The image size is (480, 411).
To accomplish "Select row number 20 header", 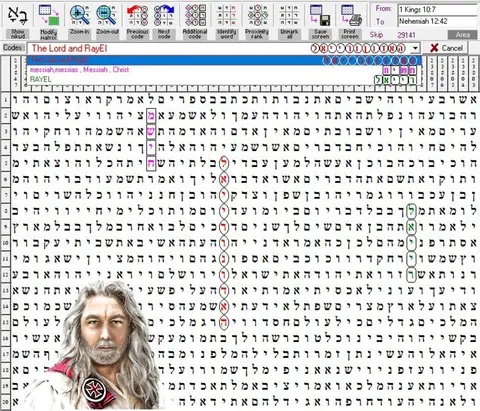I will 5,402.
